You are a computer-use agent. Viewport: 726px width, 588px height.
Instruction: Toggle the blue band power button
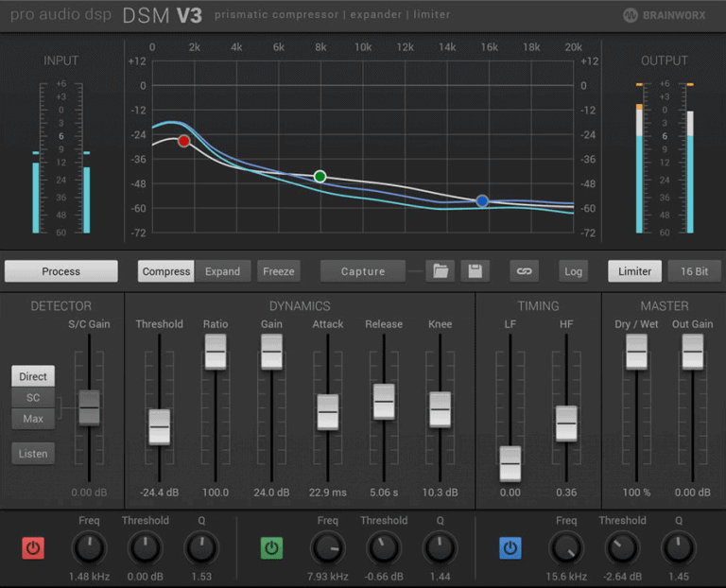click(510, 547)
